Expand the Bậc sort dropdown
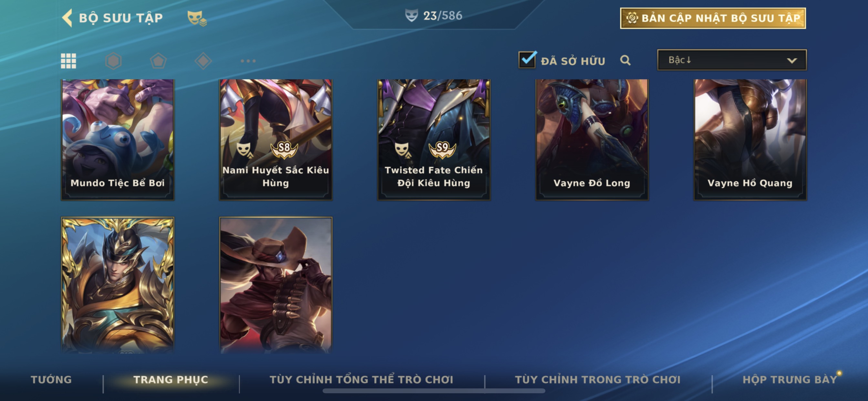This screenshot has width=868, height=401. (x=732, y=60)
